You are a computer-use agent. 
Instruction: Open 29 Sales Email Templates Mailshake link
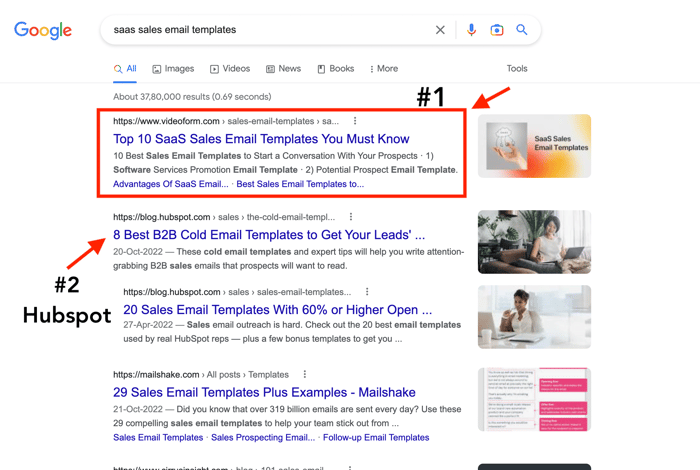point(264,392)
